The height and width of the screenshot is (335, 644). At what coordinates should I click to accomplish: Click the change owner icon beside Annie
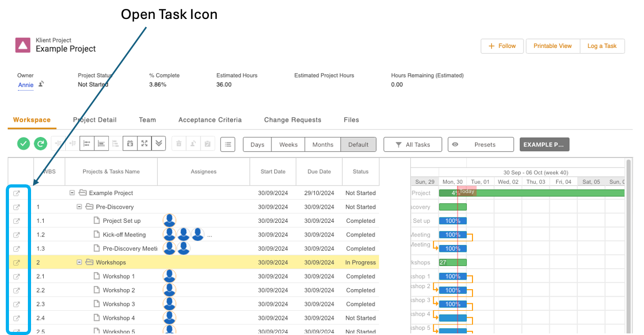[41, 84]
